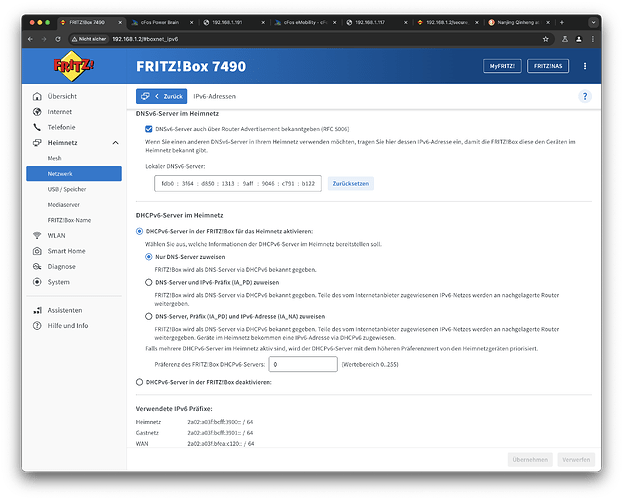
Task: Select 'DNS-Server und IPv6-Präfix (IA_PD) zuweisen'
Action: pos(149,283)
